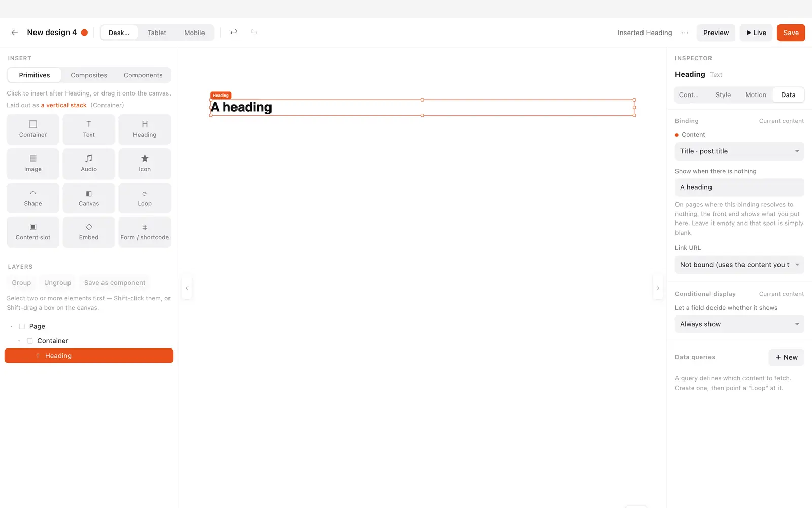Click the redo arrow icon
The width and height of the screenshot is (812, 508).
[254, 33]
